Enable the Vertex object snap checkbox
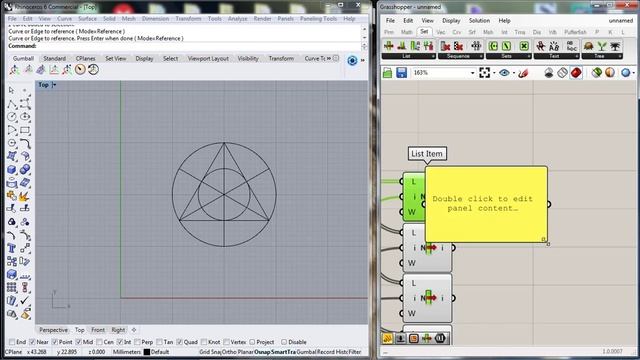640x360 pixels. tap(227, 342)
